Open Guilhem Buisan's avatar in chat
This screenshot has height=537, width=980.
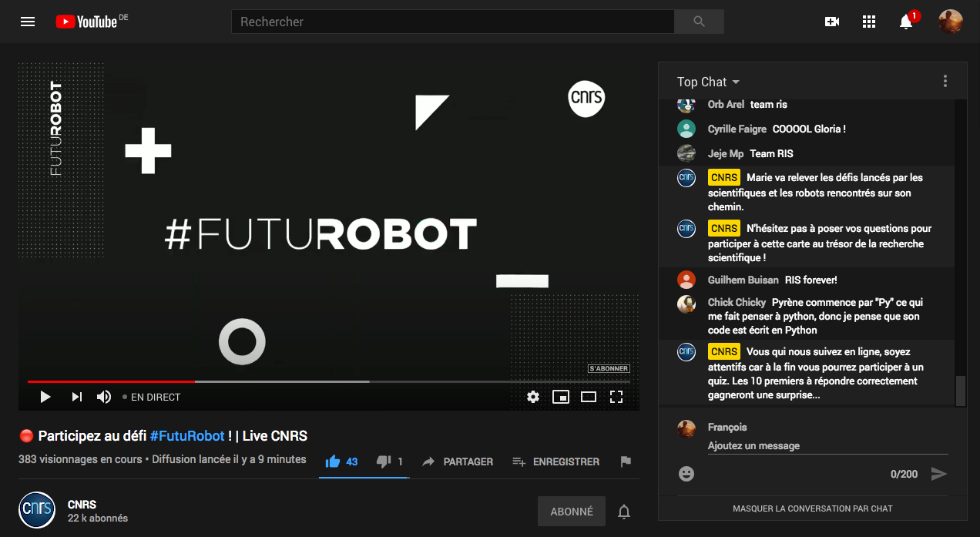click(x=686, y=280)
